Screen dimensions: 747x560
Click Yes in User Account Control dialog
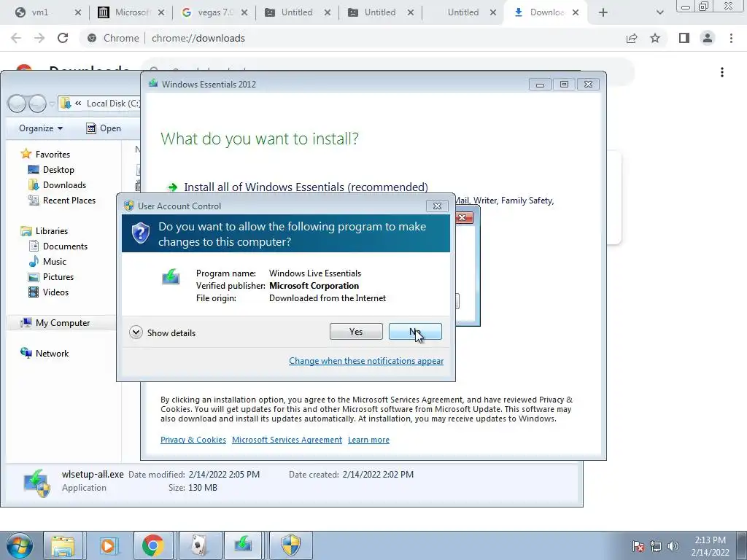coord(356,332)
